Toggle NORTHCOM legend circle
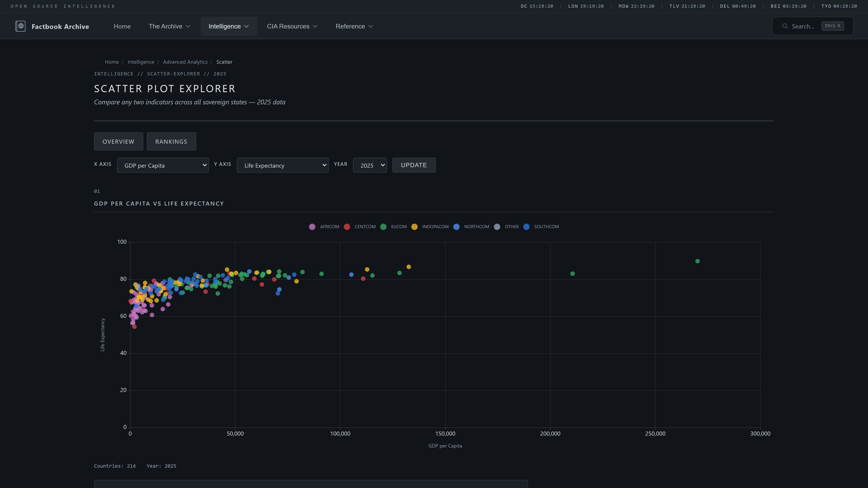The width and height of the screenshot is (868, 488). point(456,227)
